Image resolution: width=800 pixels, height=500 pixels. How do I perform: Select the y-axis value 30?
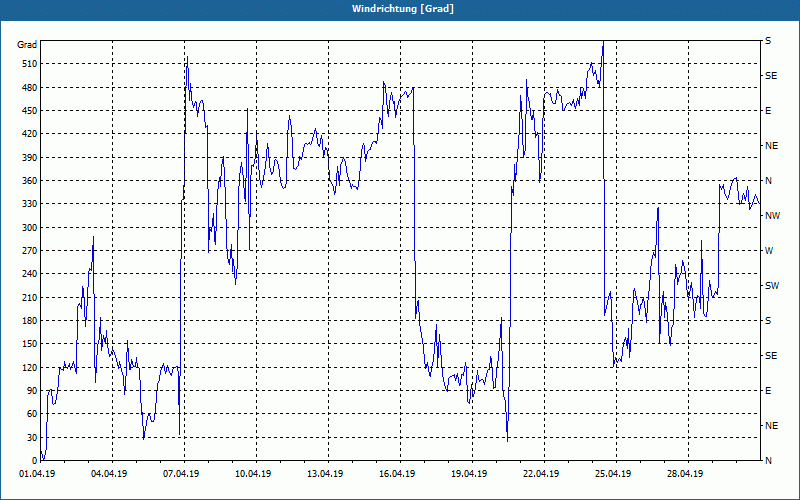click(32, 438)
